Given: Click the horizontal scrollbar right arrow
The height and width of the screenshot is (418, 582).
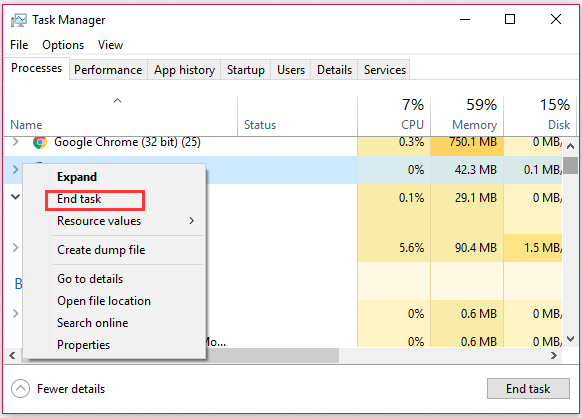Looking at the screenshot, I should [554, 356].
